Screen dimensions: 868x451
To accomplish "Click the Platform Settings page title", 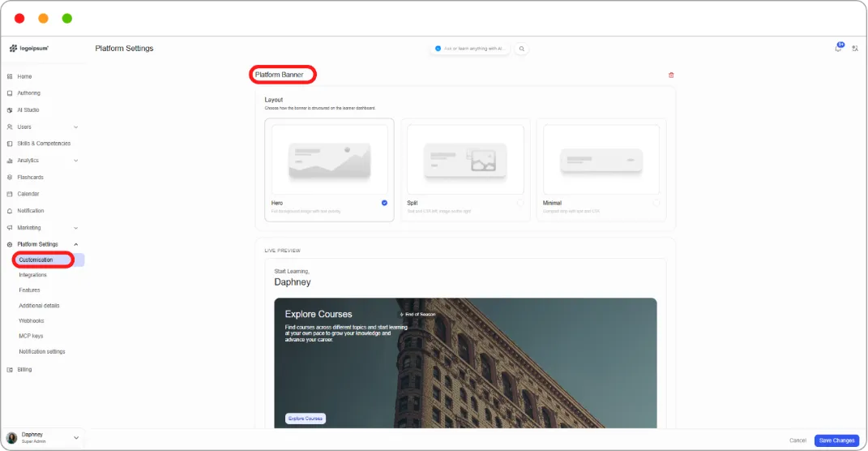I will pyautogui.click(x=124, y=49).
